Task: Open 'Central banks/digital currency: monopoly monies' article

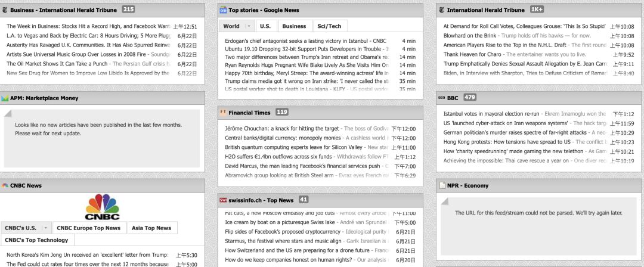Action: (x=283, y=138)
